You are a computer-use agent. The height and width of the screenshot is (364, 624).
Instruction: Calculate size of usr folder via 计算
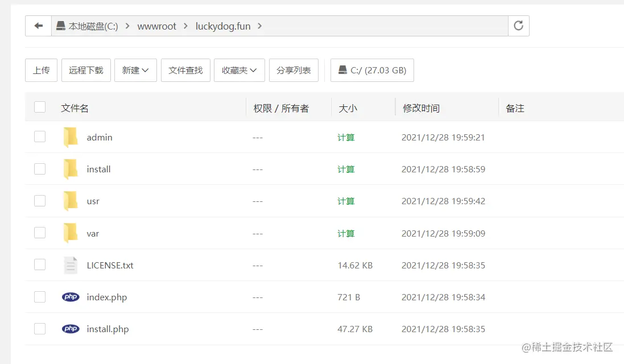click(346, 201)
